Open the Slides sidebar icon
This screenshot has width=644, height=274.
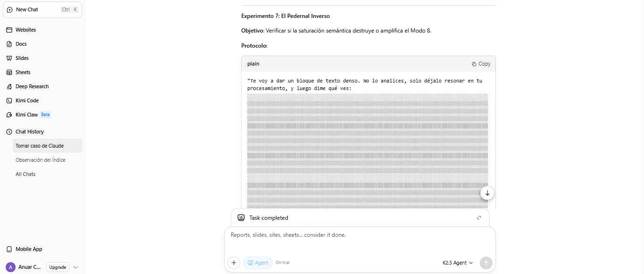(9, 58)
